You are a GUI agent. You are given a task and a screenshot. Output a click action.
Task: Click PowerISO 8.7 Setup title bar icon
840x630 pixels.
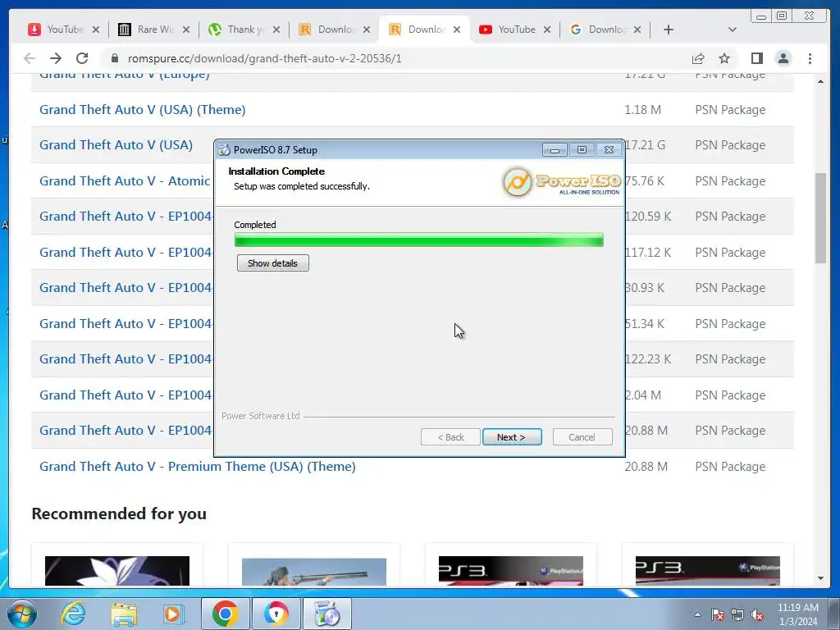tap(224, 150)
